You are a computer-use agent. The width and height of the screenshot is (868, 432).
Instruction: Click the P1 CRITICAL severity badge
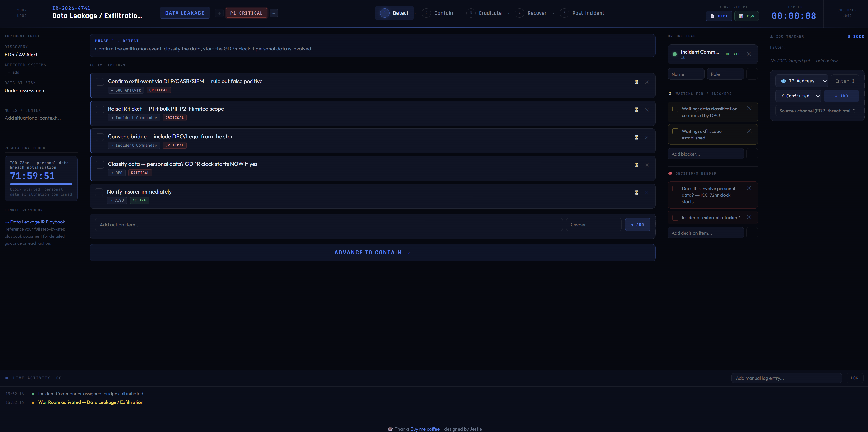tap(246, 13)
